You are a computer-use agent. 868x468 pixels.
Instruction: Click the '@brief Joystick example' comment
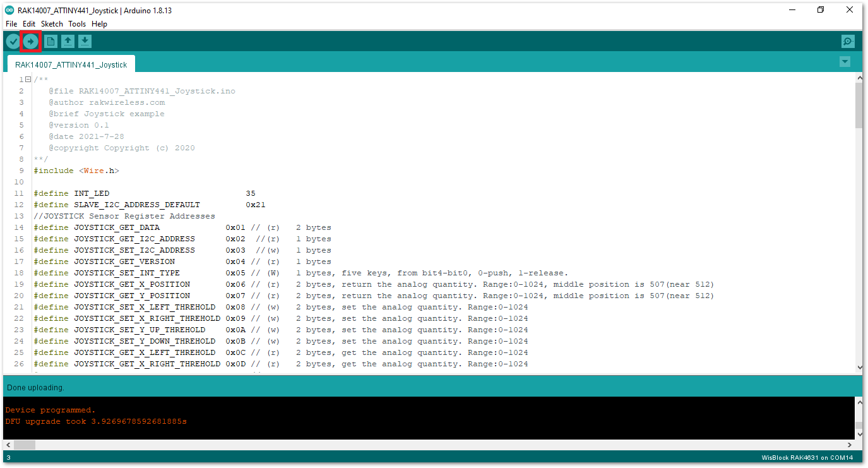(x=107, y=114)
